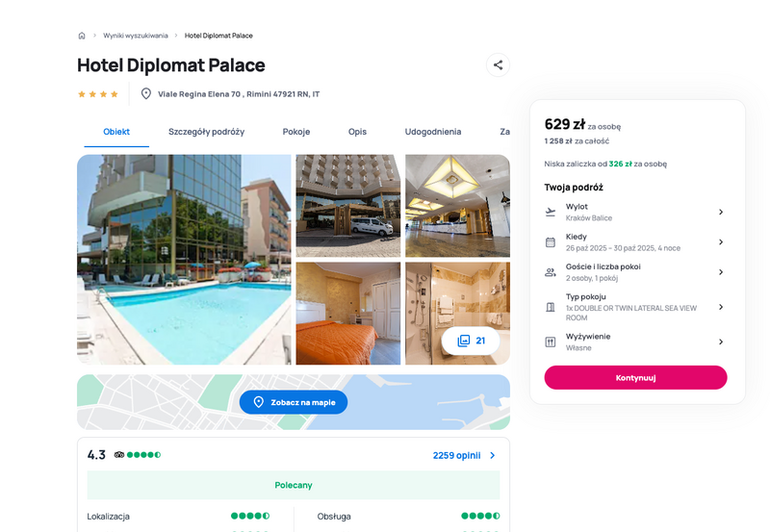
Task: Click the meal icon next to Wyżywienie
Action: (551, 342)
